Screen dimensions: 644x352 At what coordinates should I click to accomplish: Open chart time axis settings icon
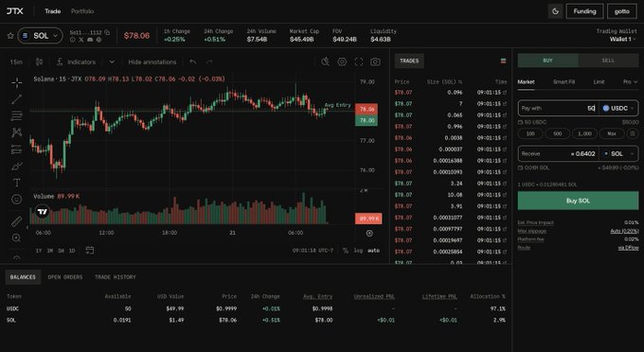point(369,234)
